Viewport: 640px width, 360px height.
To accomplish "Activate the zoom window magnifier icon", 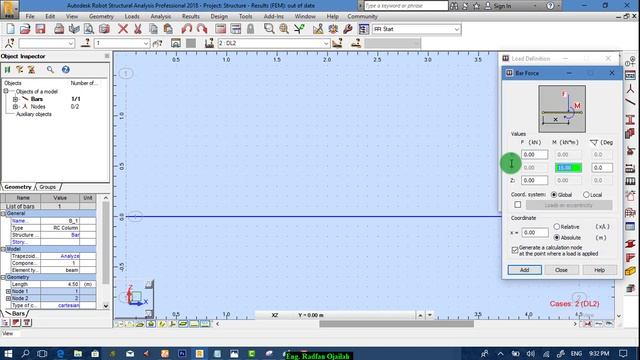I will [x=269, y=29].
